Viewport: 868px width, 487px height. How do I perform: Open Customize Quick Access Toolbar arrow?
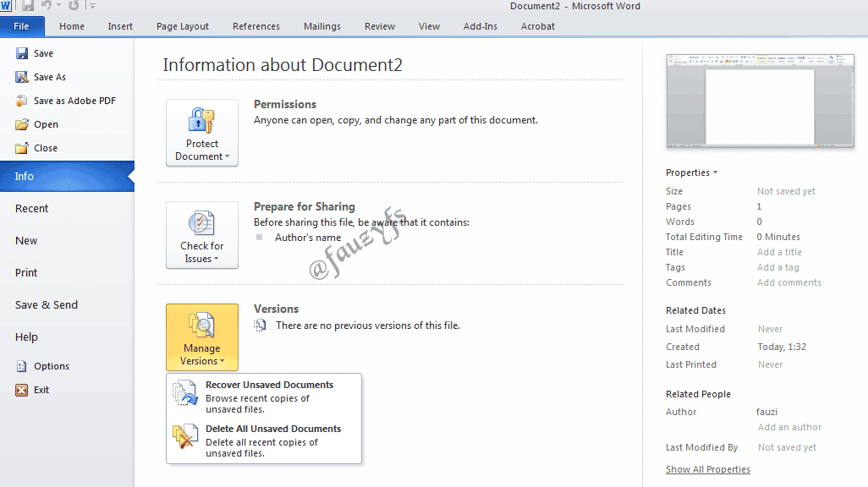(x=93, y=6)
